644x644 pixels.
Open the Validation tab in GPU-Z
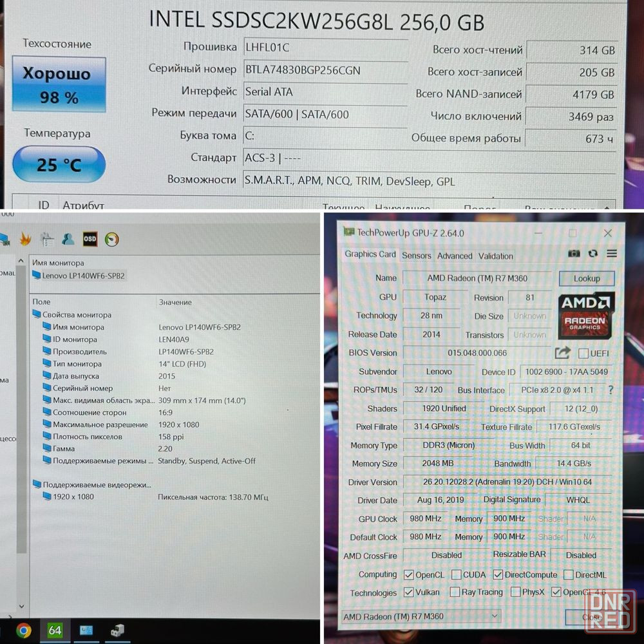click(495, 256)
